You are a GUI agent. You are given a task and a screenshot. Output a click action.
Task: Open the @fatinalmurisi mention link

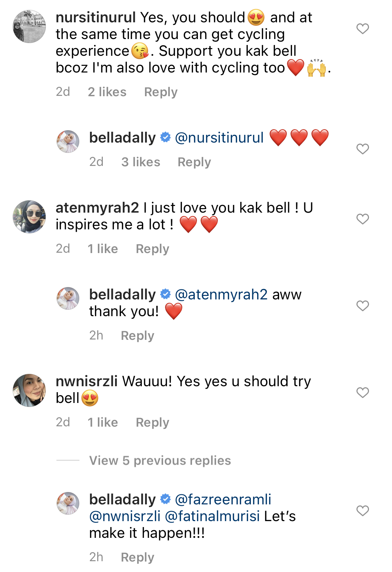(212, 516)
